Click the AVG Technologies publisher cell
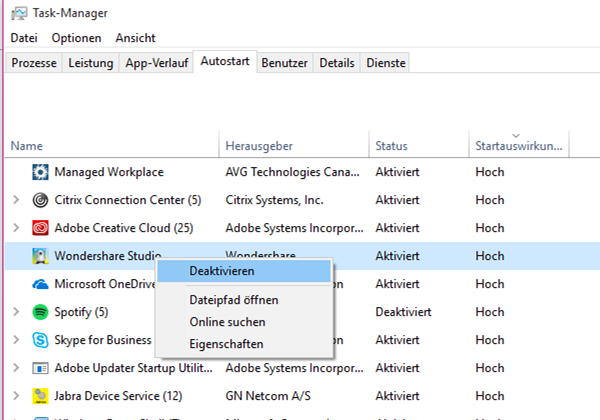Screen dimensions: 600x420 click(292, 172)
